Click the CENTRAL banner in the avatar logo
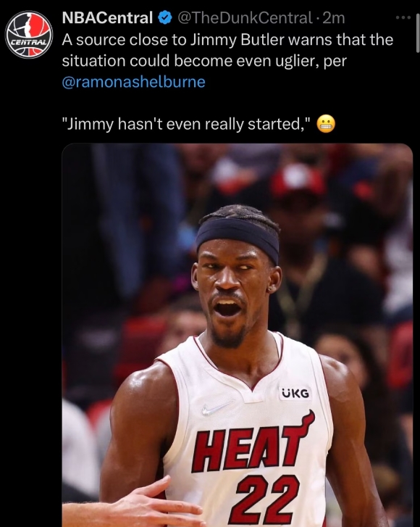The width and height of the screenshot is (420, 527). 28,43
